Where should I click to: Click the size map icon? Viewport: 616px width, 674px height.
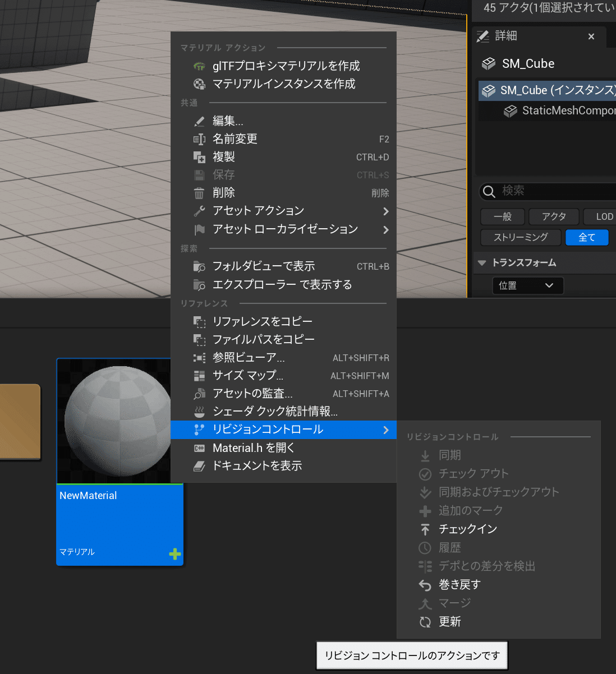[x=199, y=376]
